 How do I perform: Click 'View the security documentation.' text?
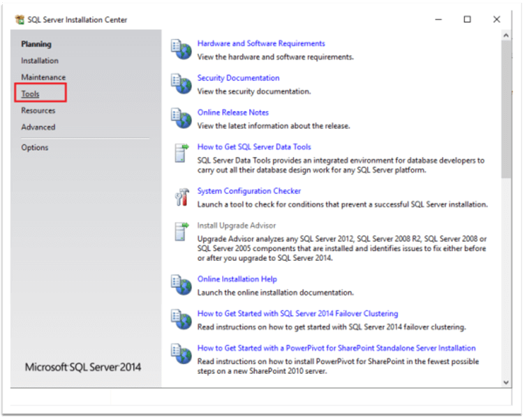254,91
